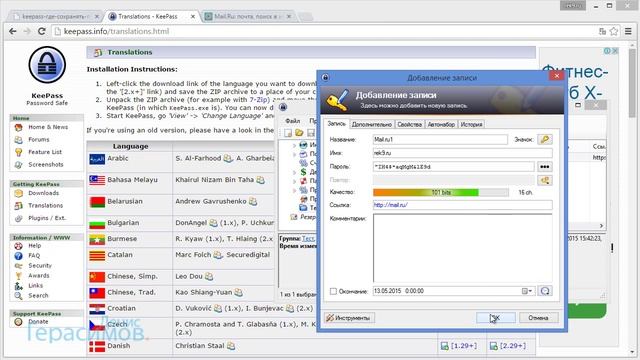Open the expiry presets clock button

coord(544,291)
